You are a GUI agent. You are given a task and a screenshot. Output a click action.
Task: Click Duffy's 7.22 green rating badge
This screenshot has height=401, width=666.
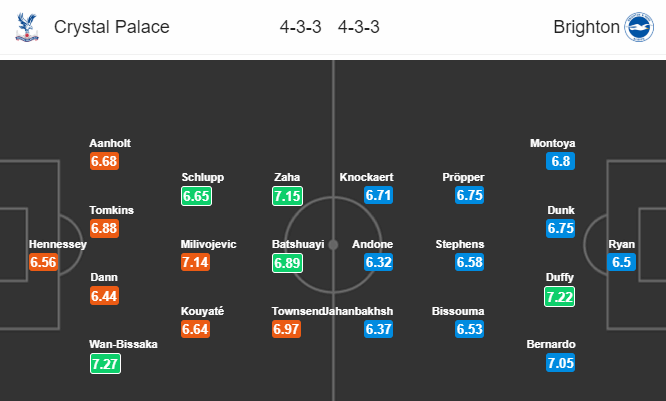click(x=560, y=297)
